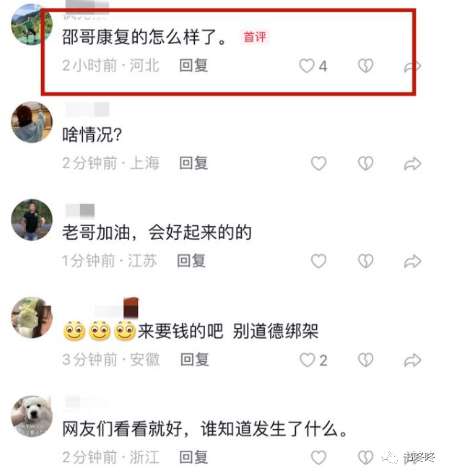Like the 啥情况? comment

click(318, 164)
